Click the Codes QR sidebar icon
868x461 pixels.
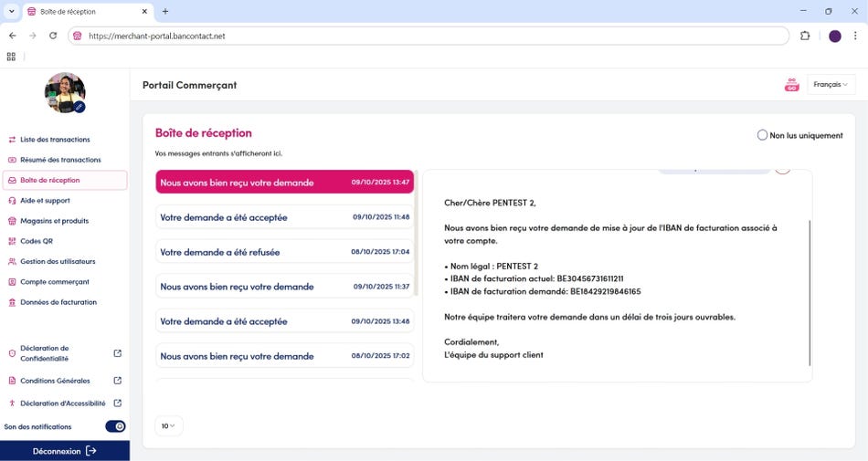click(x=12, y=241)
